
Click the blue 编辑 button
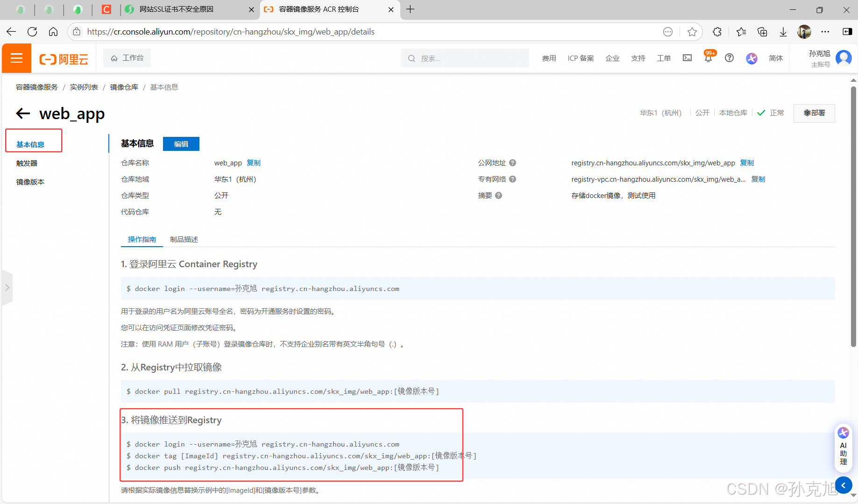click(181, 144)
